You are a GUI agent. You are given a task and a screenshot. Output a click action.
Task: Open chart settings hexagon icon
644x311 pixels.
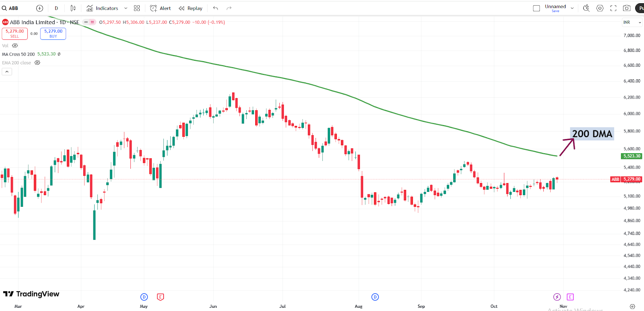[x=600, y=8]
